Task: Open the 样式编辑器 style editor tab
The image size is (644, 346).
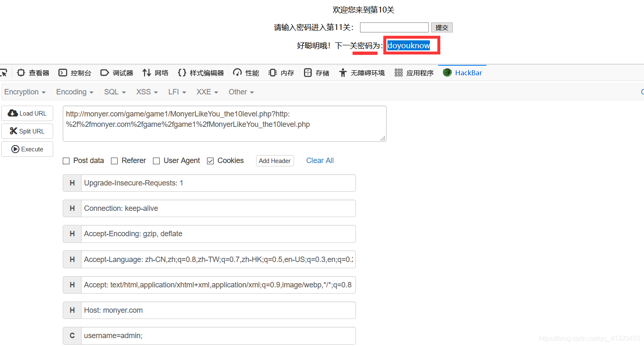Action: click(201, 73)
